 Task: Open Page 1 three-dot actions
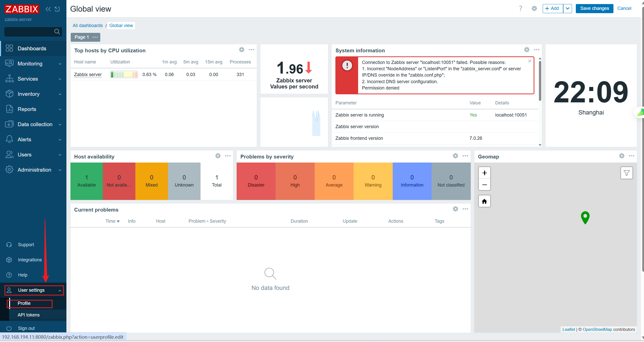click(95, 37)
